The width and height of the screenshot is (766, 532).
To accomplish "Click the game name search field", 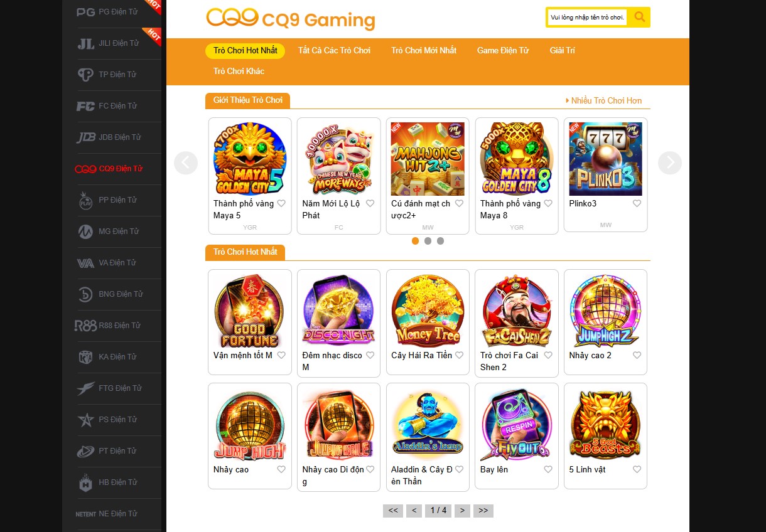I will point(587,18).
